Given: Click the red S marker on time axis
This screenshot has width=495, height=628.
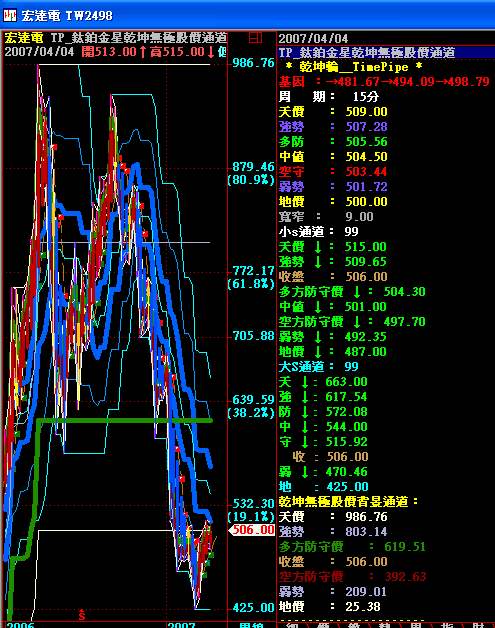Looking at the screenshot, I should [x=82, y=615].
